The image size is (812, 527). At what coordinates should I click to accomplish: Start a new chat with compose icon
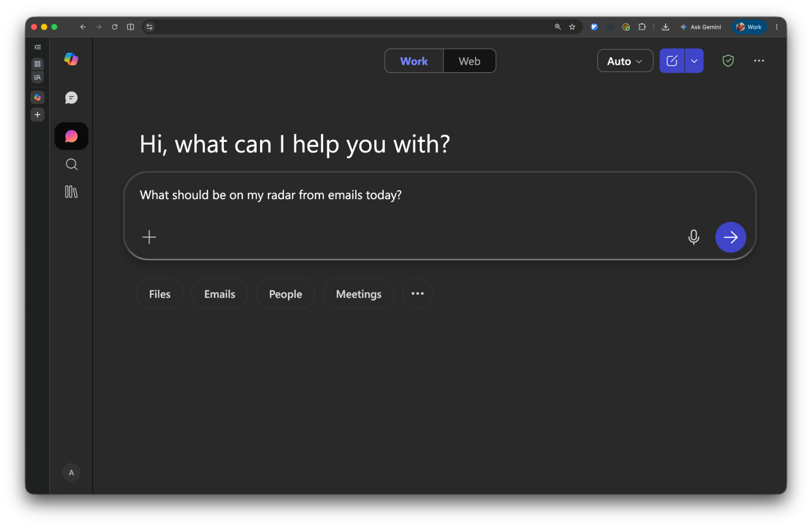pyautogui.click(x=672, y=61)
